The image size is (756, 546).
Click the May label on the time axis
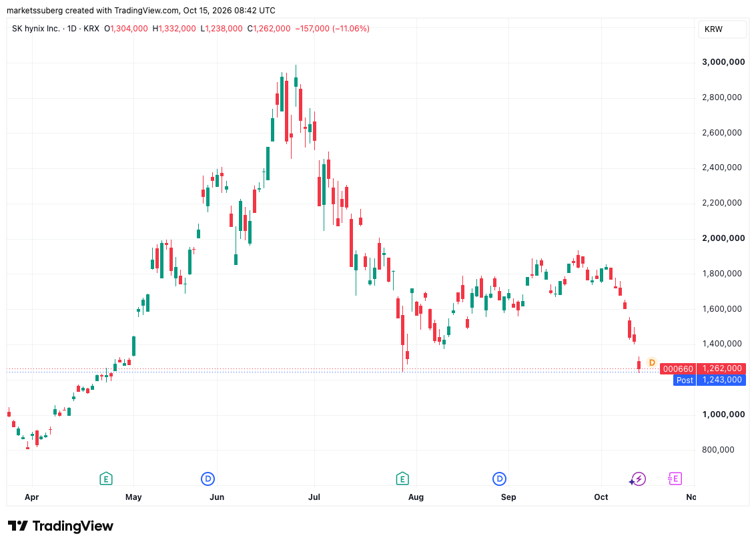(x=133, y=497)
